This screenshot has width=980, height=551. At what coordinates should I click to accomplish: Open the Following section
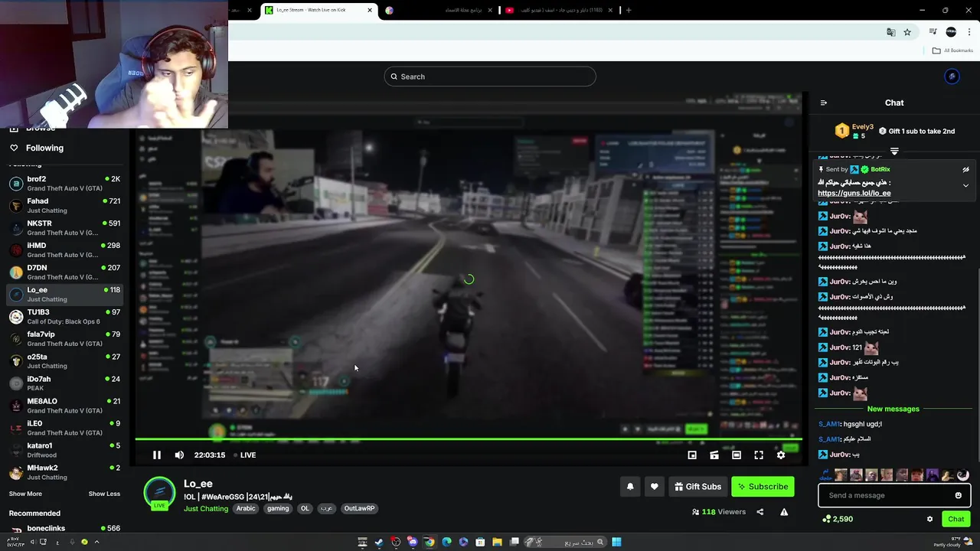(x=37, y=148)
